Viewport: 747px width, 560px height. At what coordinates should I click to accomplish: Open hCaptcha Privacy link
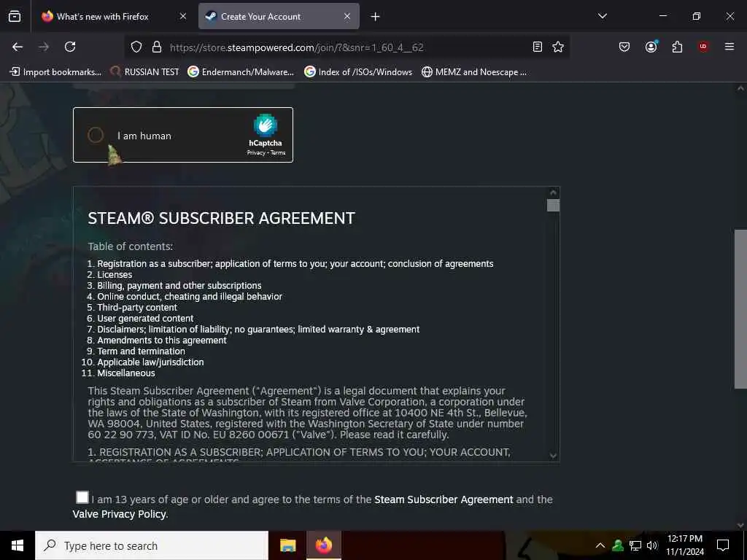click(256, 153)
